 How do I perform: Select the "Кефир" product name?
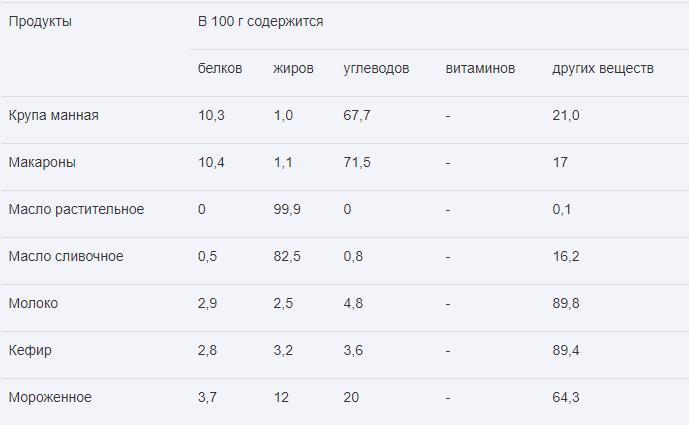[x=30, y=350]
